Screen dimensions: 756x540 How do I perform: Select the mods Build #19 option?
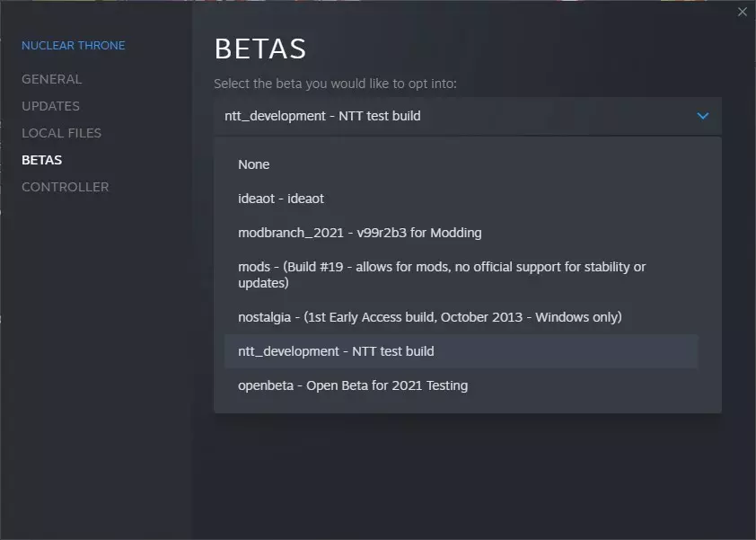click(442, 275)
